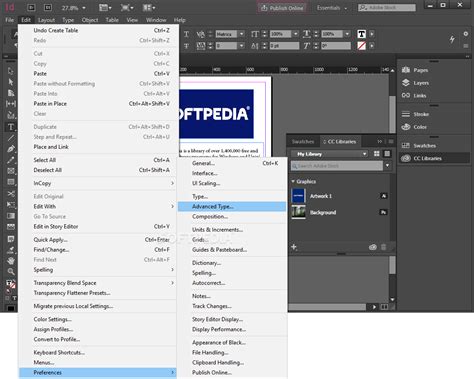Select the Zoom tool
Image resolution: width=474 pixels, height=379 pixels.
tap(11, 271)
